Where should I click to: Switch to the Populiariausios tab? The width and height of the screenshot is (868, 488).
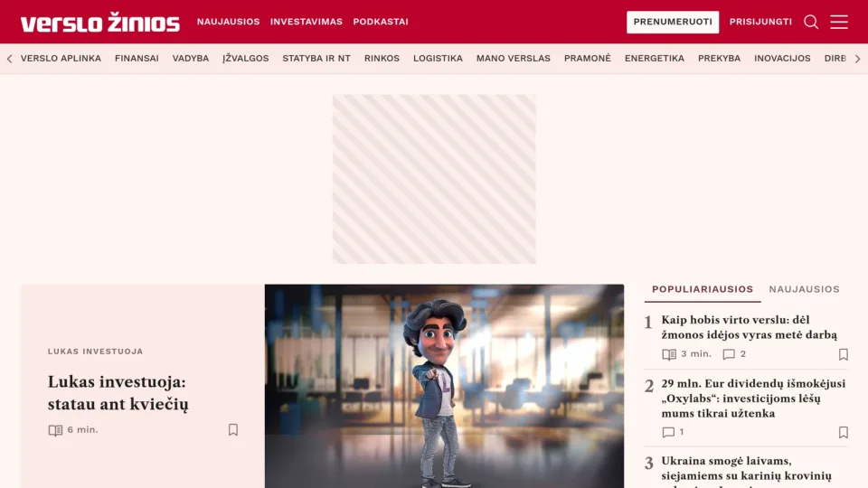pyautogui.click(x=703, y=289)
